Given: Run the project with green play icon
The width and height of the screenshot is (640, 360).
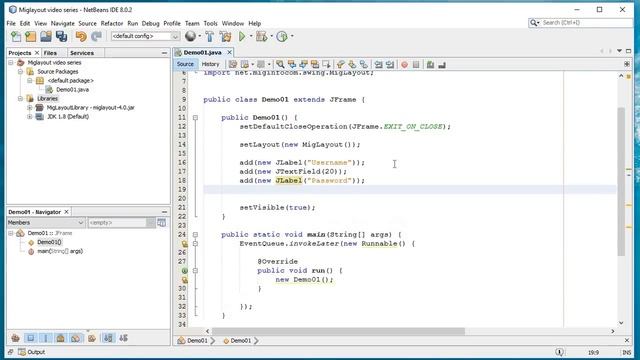Looking at the screenshot, I should pyautogui.click(x=242, y=36).
